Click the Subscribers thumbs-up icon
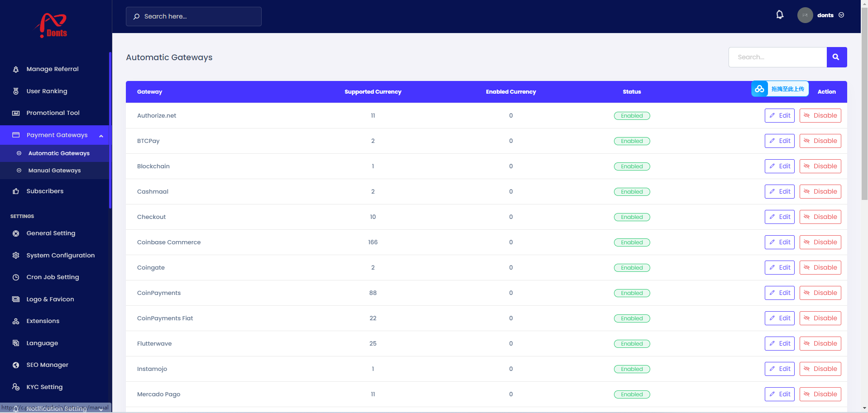Screen dimensions: 868x413 16,191
